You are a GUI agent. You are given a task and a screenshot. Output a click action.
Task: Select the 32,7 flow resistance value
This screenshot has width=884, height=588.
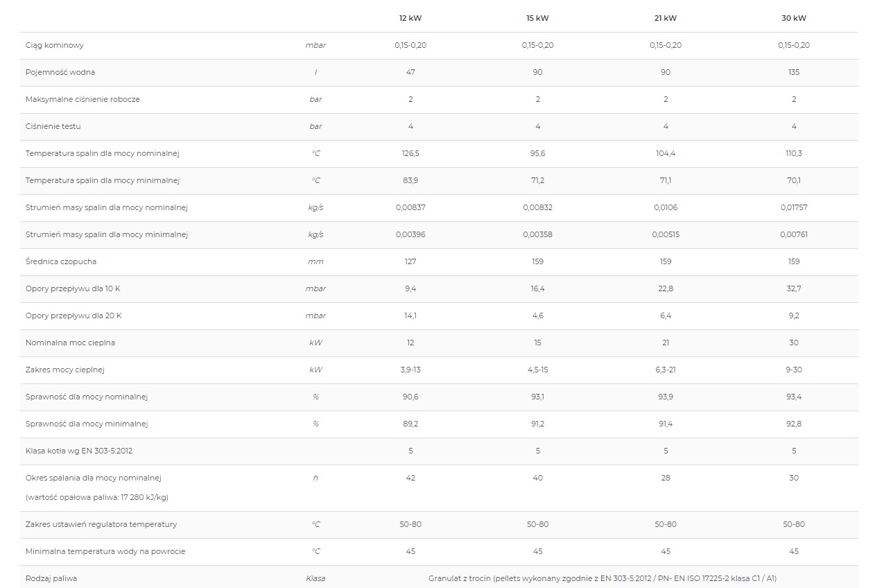pos(794,288)
